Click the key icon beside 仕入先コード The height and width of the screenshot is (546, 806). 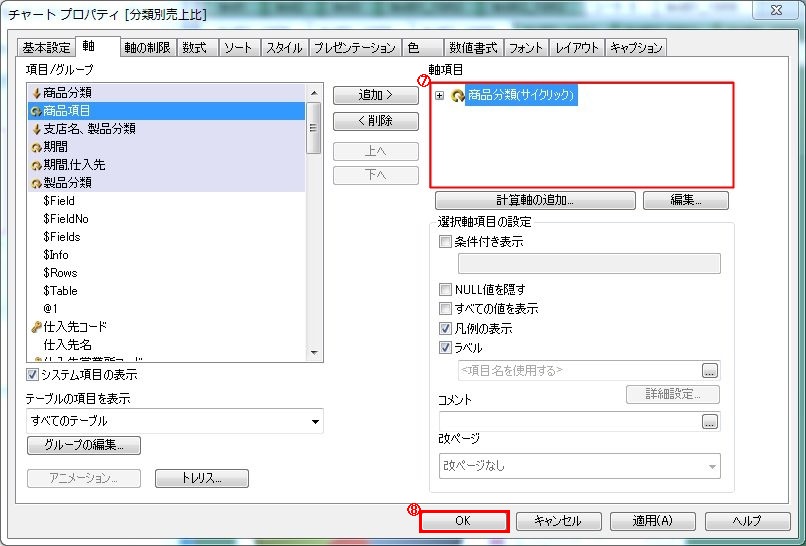[36, 327]
